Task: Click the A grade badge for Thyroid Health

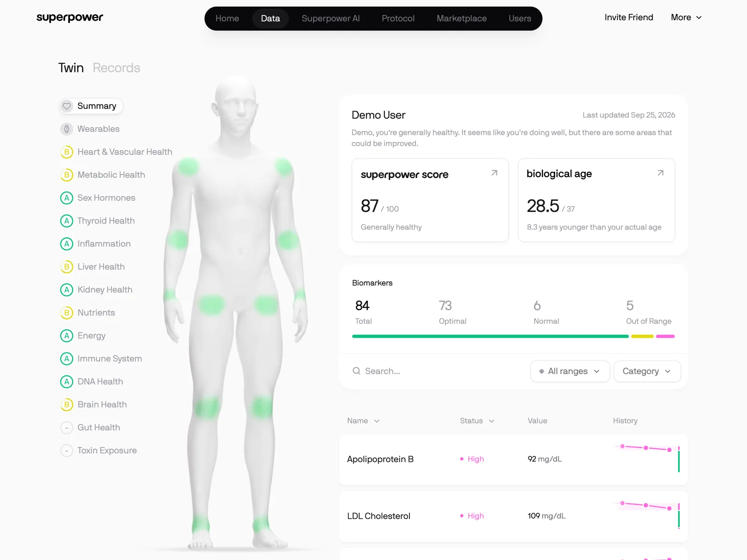Action: click(x=67, y=221)
